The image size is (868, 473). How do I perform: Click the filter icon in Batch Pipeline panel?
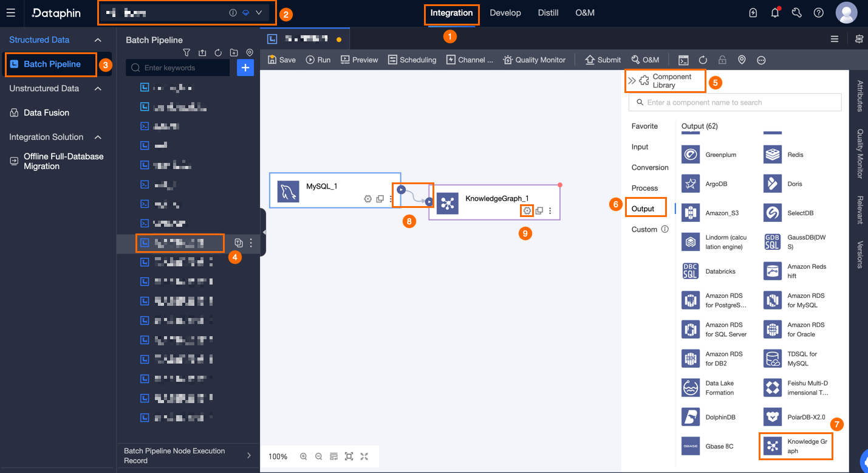click(x=186, y=53)
